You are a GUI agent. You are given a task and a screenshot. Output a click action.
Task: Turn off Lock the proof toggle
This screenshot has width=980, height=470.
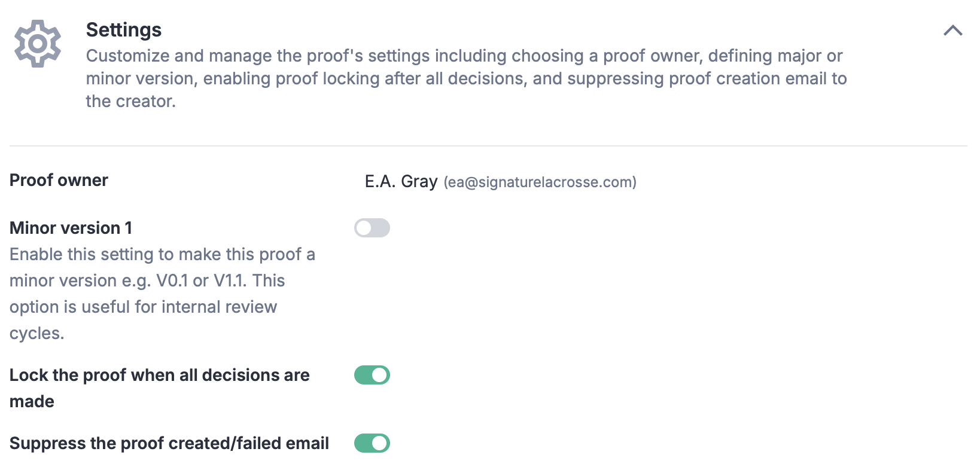[x=372, y=375]
